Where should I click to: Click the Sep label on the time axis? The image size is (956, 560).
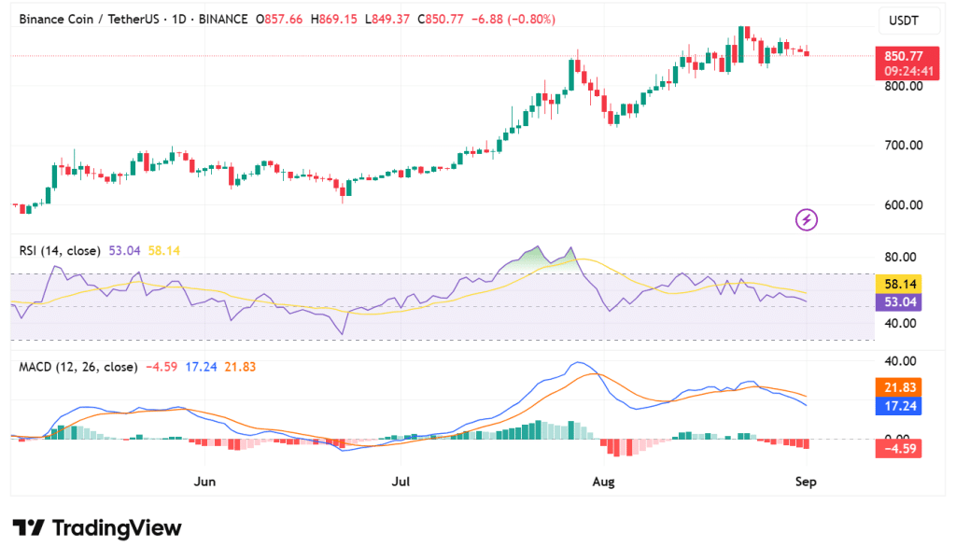[x=806, y=482]
